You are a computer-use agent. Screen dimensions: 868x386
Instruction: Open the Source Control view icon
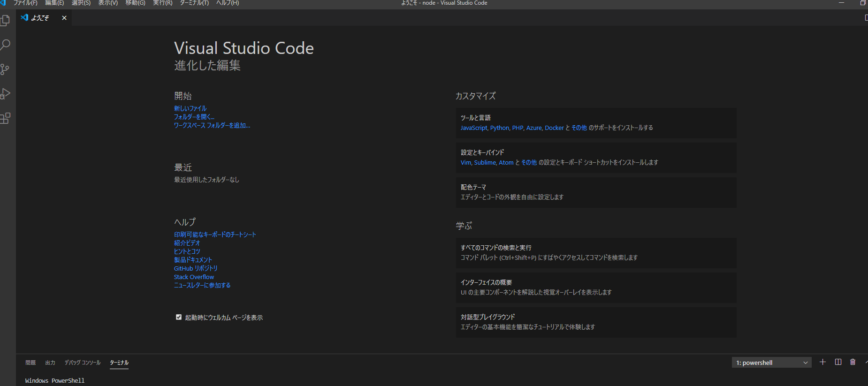coord(5,69)
